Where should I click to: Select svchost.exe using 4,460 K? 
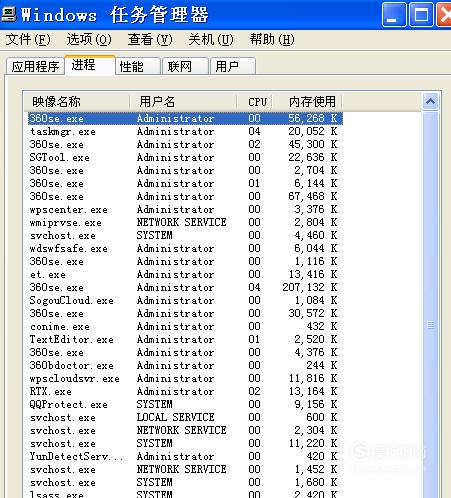[x=185, y=235]
